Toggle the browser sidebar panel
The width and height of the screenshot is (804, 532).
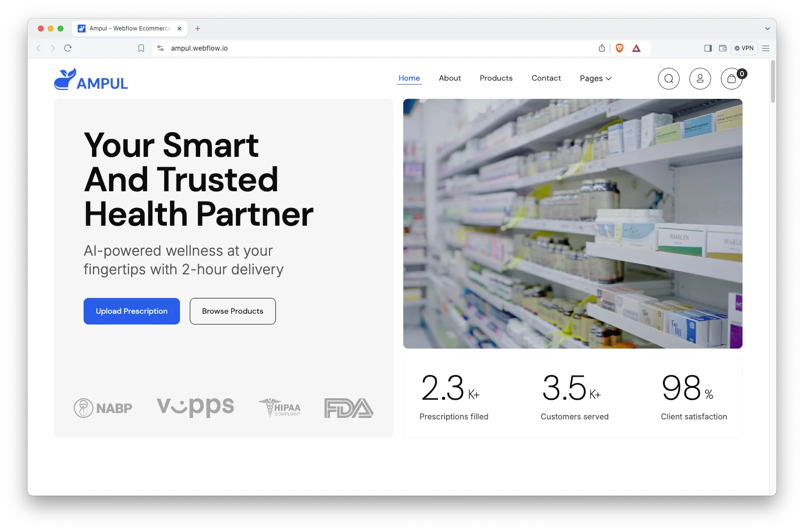click(708, 48)
